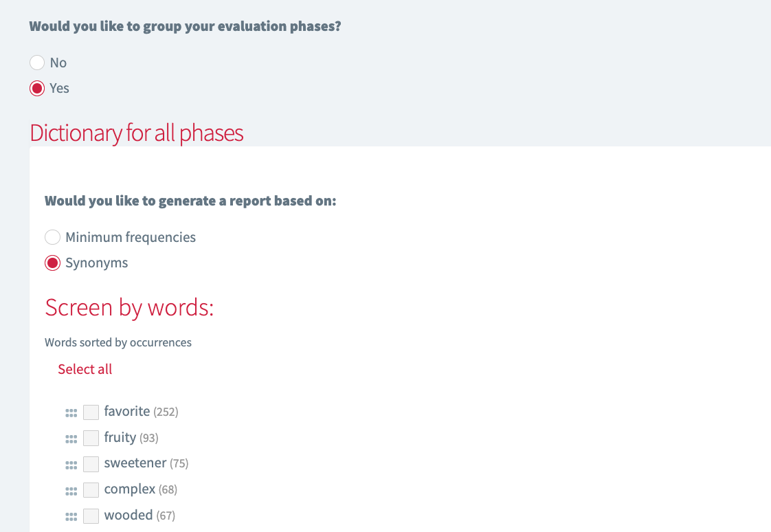This screenshot has width=771, height=532.
Task: Click the 'Select all' link
Action: (85, 369)
